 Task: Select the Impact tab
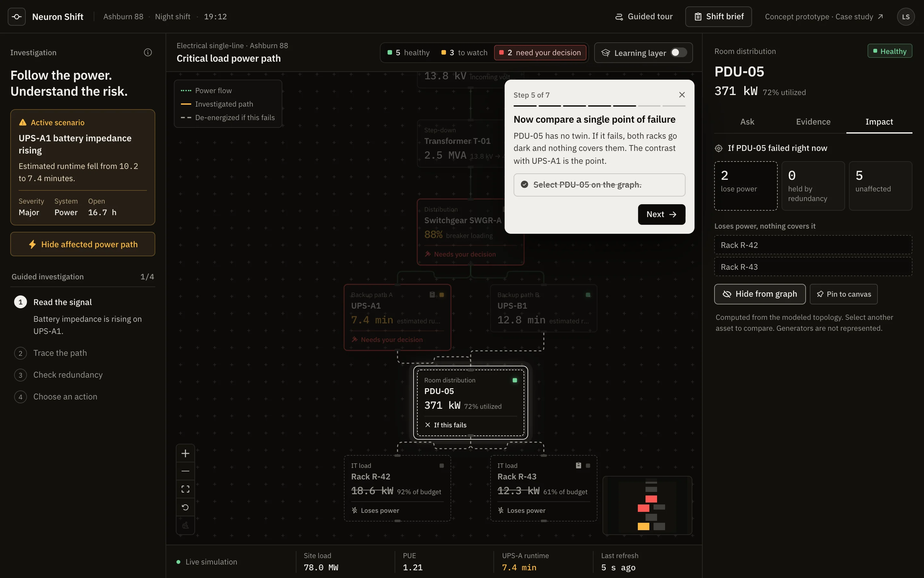[879, 122]
